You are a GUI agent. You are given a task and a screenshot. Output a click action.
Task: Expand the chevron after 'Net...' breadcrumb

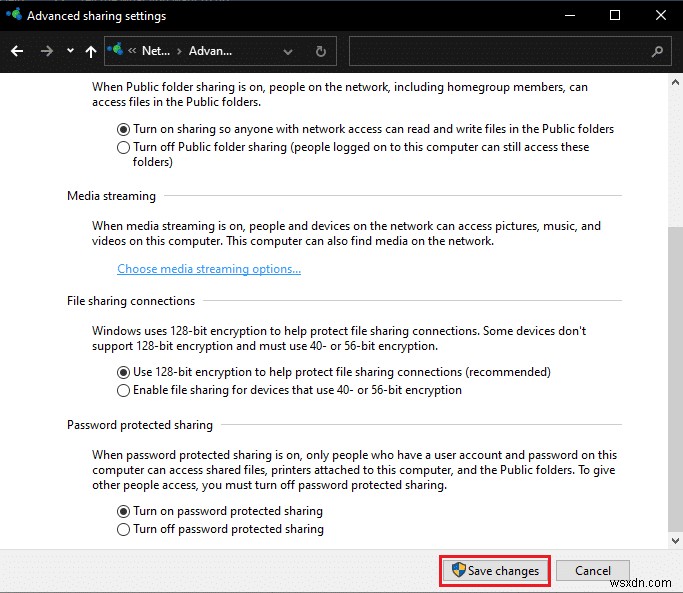(x=179, y=51)
